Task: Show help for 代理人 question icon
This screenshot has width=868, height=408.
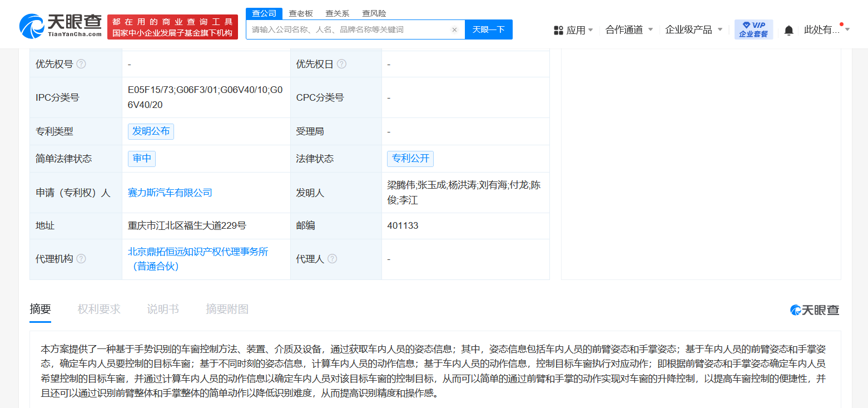Action: tap(332, 259)
